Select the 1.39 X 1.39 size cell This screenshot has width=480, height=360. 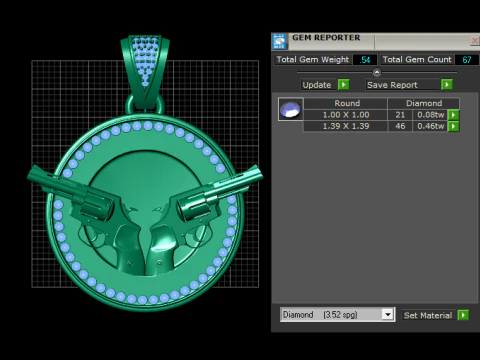[346, 126]
